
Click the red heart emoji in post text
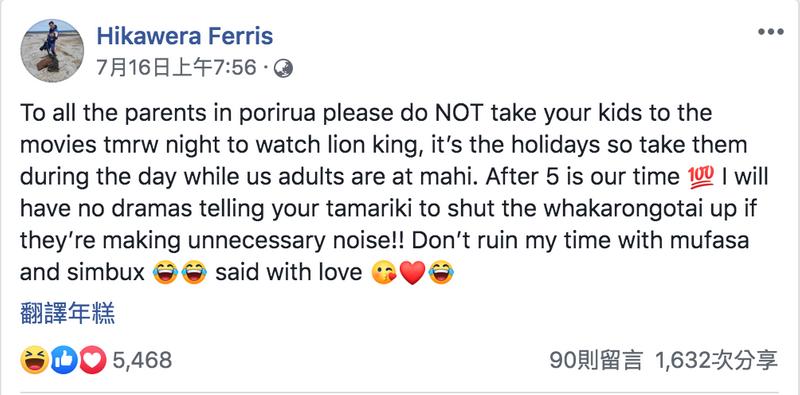[412, 273]
